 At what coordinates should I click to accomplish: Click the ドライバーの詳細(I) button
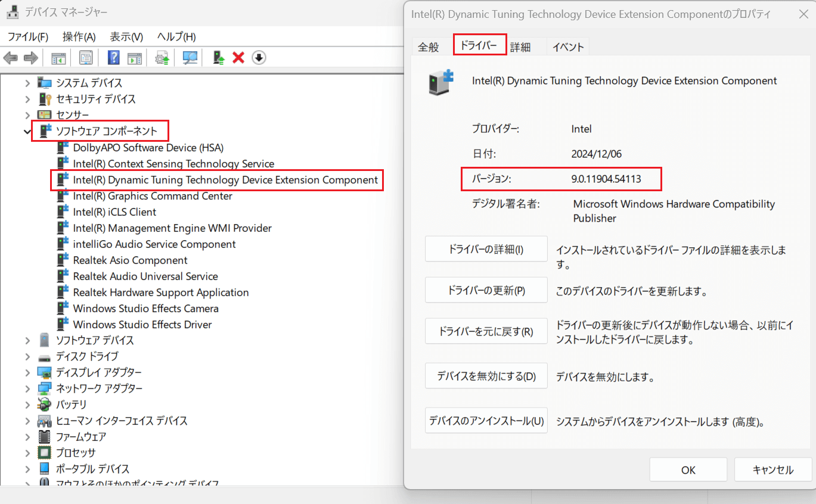click(486, 249)
